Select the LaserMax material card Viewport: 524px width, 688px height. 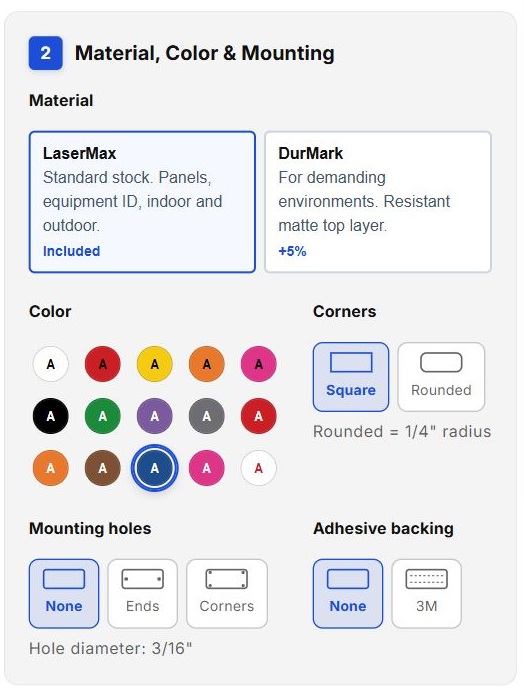[x=142, y=202]
